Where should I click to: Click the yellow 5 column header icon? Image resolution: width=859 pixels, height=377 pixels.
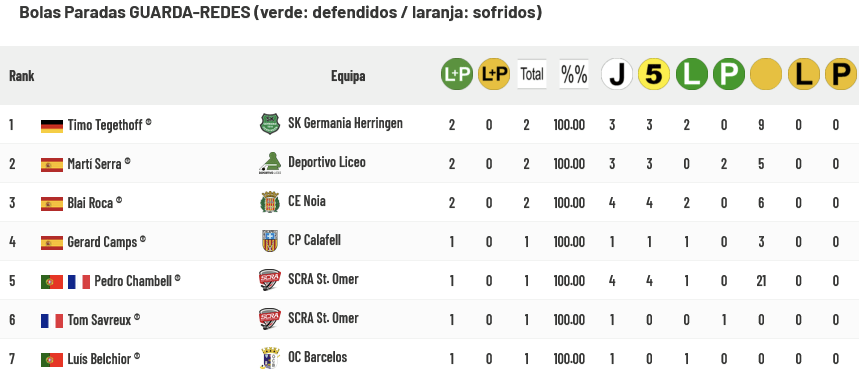[654, 74]
